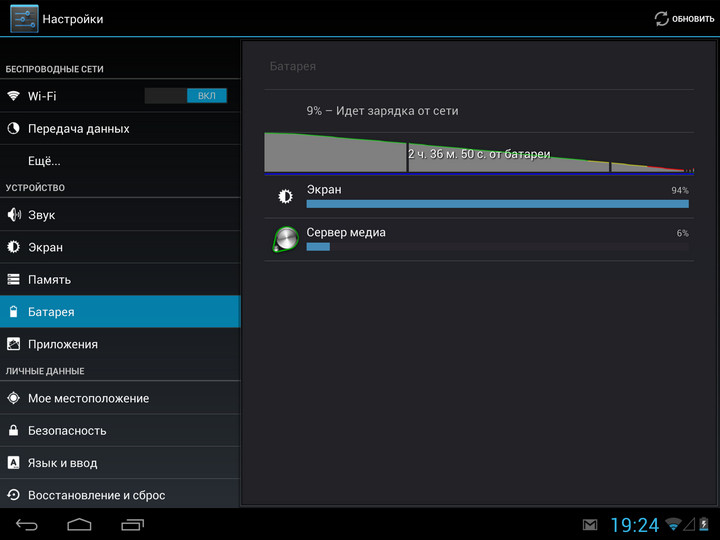Click the Сервер медиа disc icon
720x540 pixels.
click(285, 239)
